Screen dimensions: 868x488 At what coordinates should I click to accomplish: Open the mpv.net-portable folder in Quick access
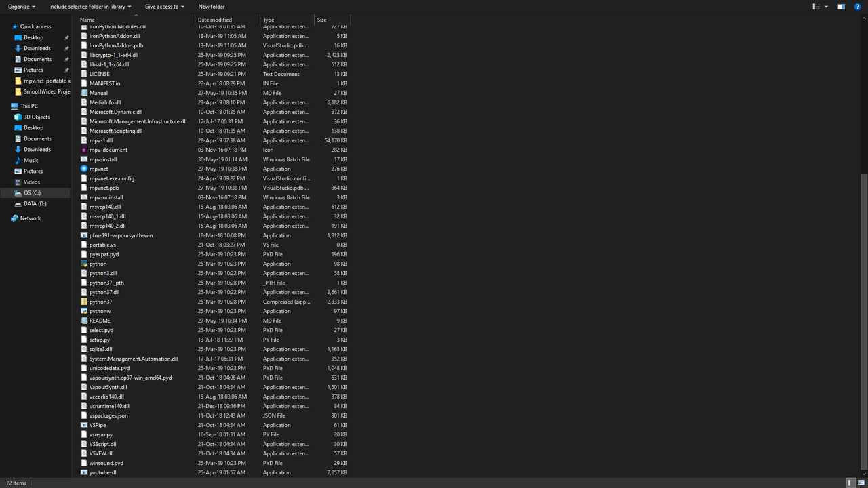[42, 81]
